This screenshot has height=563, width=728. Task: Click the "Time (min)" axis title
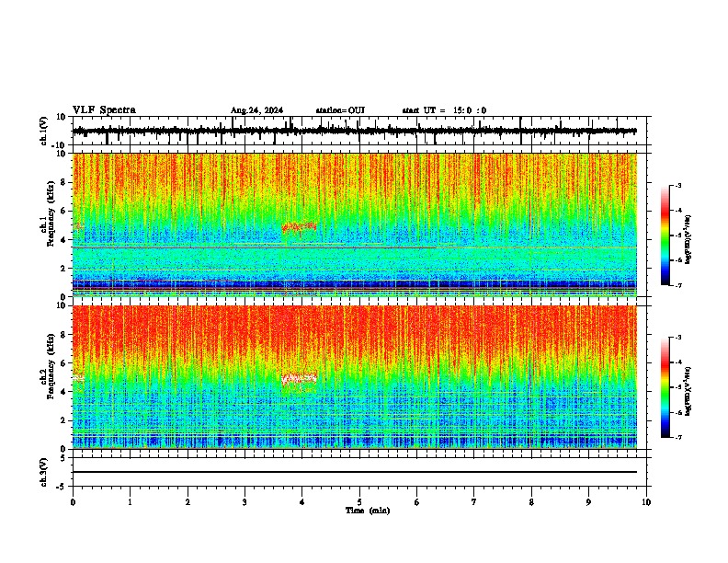[368, 511]
